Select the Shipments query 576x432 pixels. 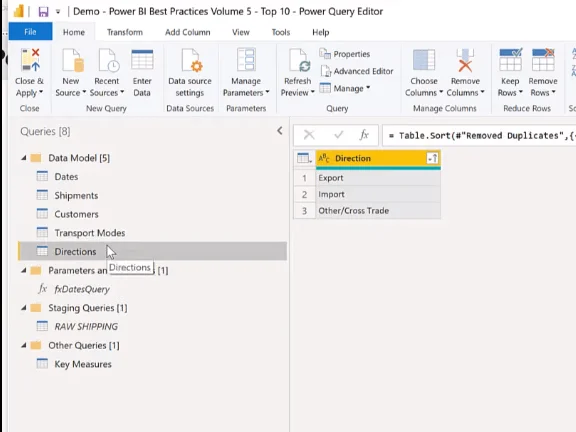click(76, 195)
